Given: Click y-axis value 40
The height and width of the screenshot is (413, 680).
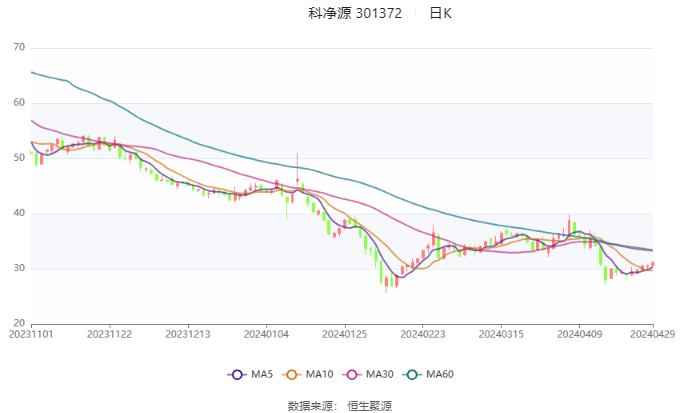Looking at the screenshot, I should click(x=19, y=213).
